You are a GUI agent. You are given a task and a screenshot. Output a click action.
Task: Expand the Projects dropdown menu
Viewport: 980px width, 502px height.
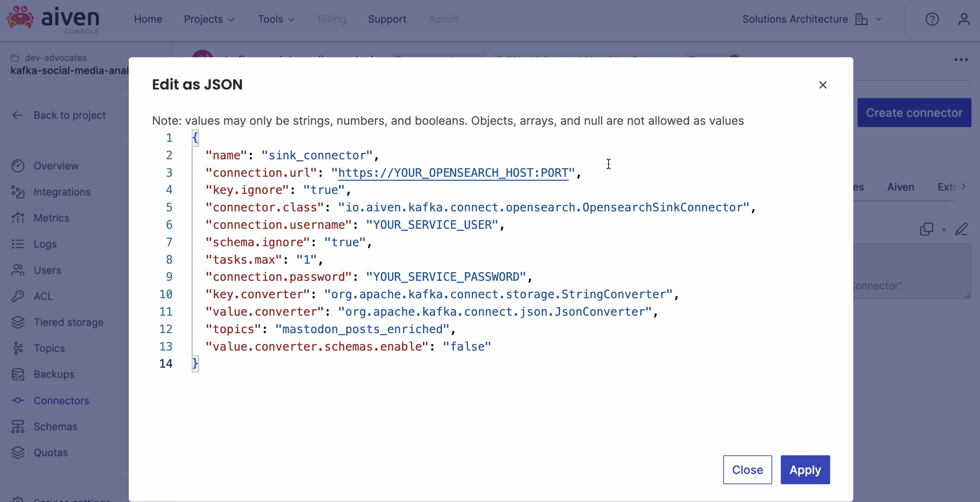(x=209, y=19)
